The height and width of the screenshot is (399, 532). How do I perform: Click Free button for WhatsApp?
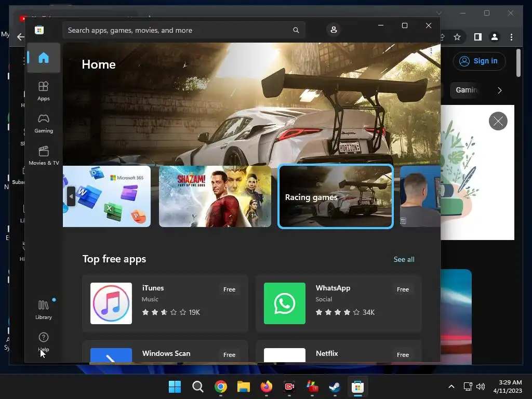point(403,289)
